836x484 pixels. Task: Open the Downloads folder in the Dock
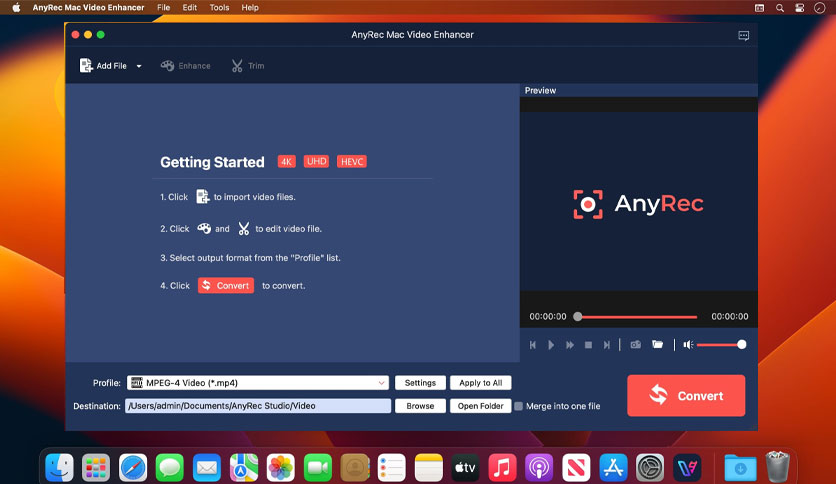740,468
